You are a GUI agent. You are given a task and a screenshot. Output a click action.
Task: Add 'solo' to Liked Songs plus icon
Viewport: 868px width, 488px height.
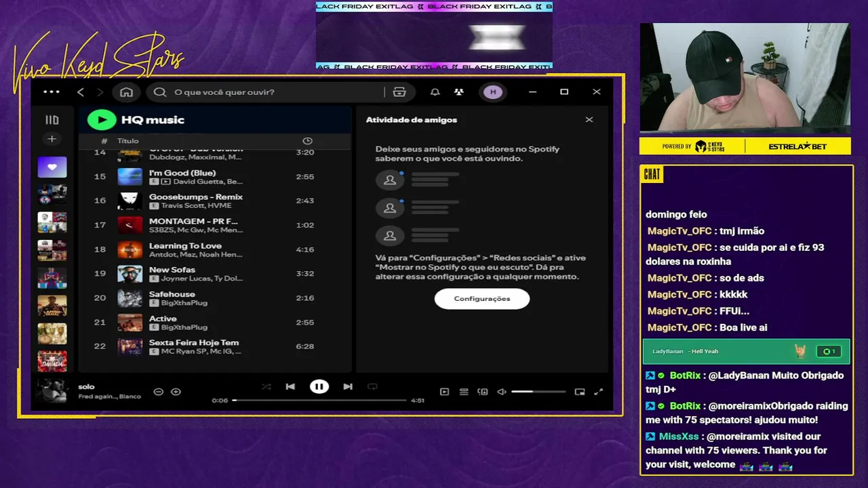[176, 392]
